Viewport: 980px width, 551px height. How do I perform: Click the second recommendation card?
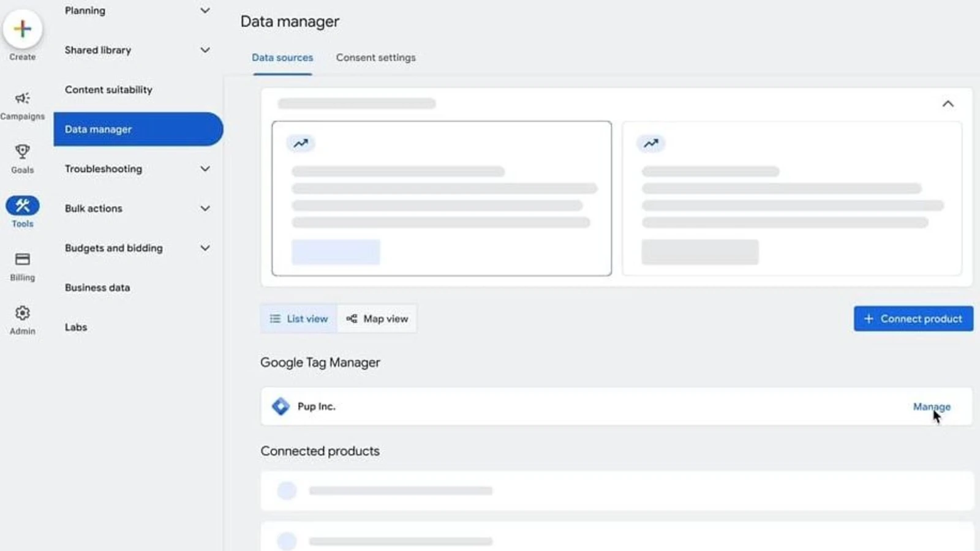[792, 198]
